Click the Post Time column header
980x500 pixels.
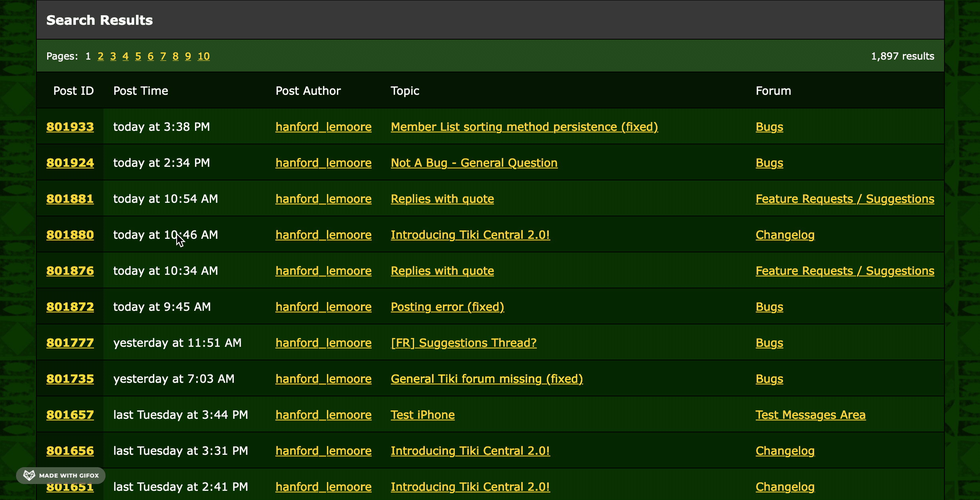coord(141,91)
